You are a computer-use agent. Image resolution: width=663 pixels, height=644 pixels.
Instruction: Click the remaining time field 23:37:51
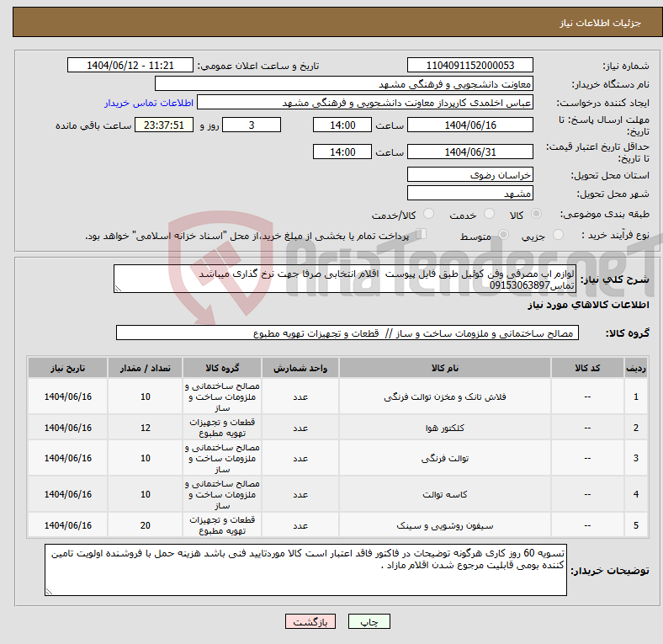pyautogui.click(x=164, y=125)
